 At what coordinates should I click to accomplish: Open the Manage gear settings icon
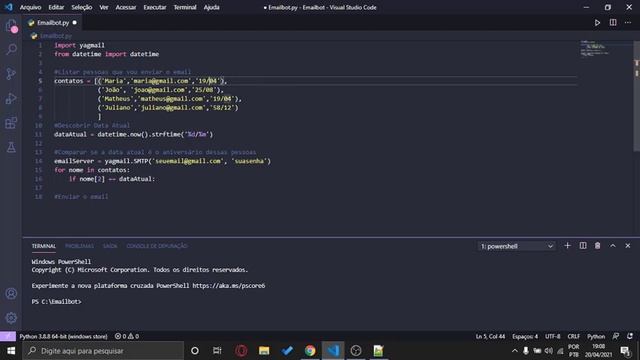11,318
